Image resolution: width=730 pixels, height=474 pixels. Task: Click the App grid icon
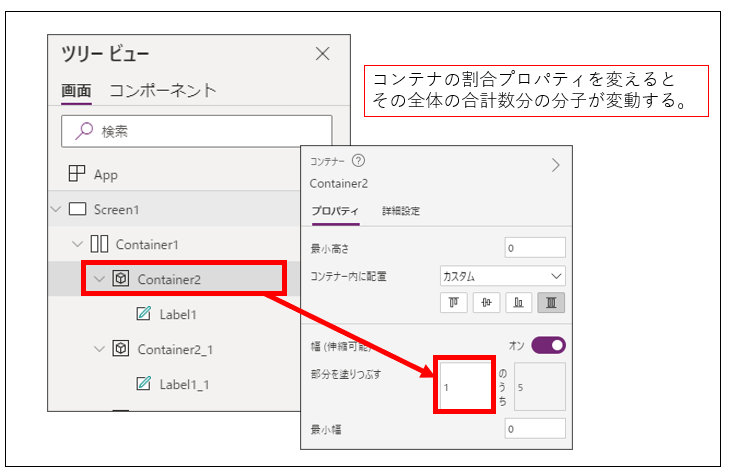coord(77,173)
